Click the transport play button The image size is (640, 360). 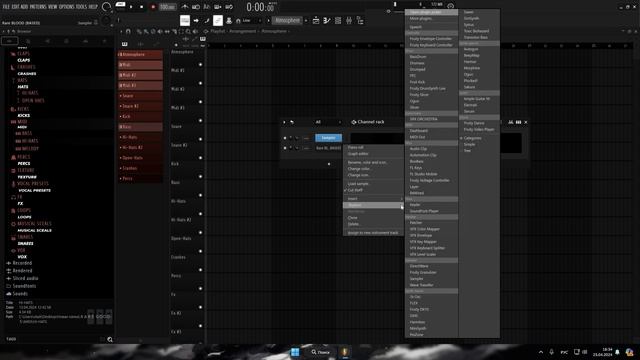[131, 7]
